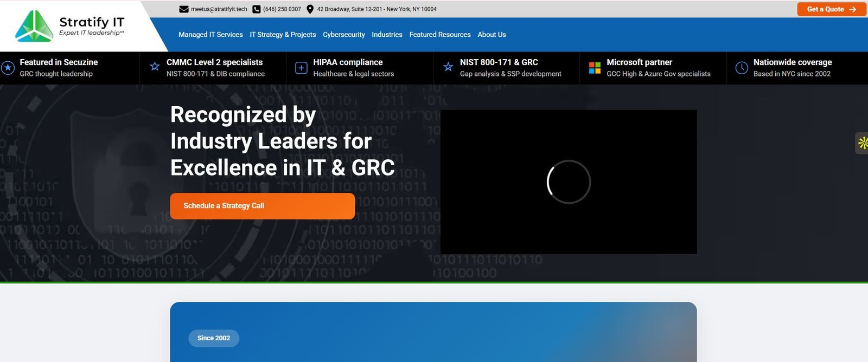Click Healthcare & legal sectors text
868x362 pixels.
(x=354, y=74)
